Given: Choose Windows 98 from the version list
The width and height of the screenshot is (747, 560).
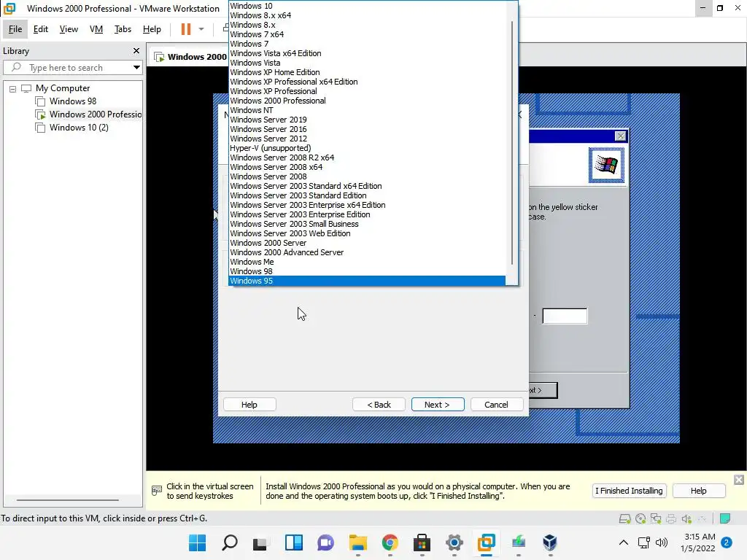Looking at the screenshot, I should click(x=367, y=271).
